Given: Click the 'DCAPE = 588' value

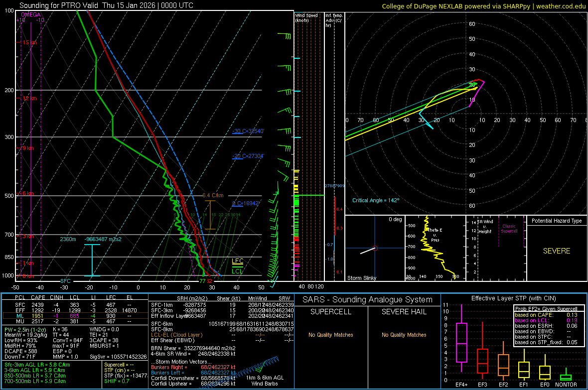Looking at the screenshot, I should pyautogui.click(x=21, y=351).
